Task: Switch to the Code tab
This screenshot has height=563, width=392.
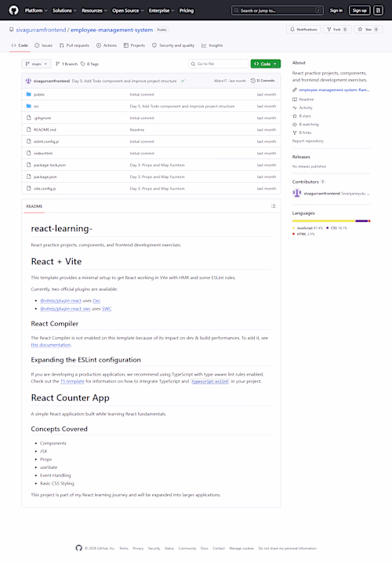Action: (x=20, y=45)
